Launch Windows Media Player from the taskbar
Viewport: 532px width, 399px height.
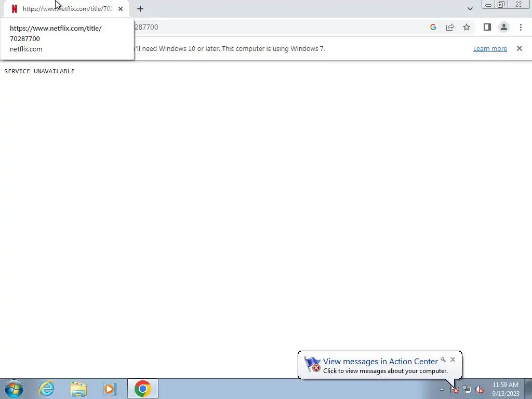point(110,389)
